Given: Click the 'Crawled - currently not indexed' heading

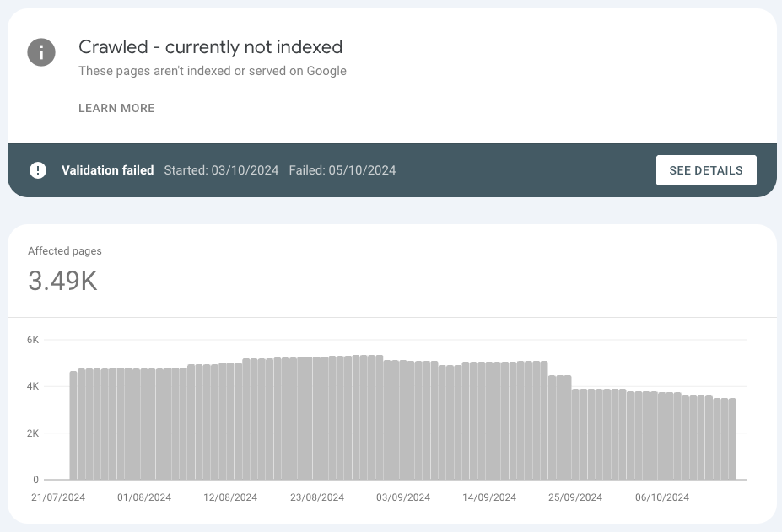Looking at the screenshot, I should 210,47.
